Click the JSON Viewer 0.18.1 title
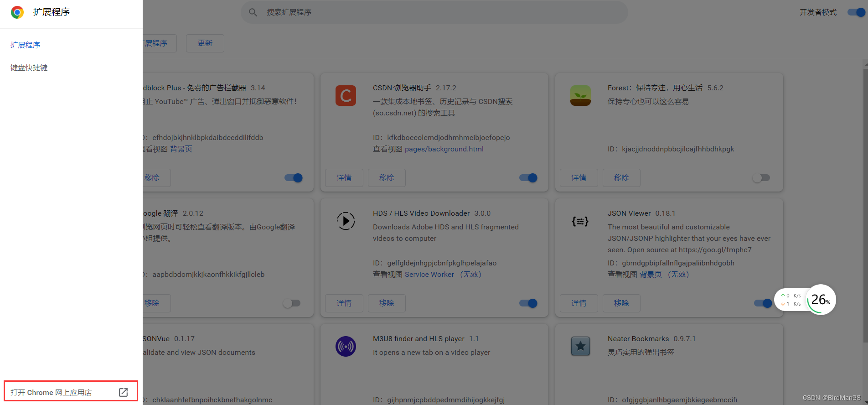Image resolution: width=868 pixels, height=405 pixels. pyautogui.click(x=641, y=213)
